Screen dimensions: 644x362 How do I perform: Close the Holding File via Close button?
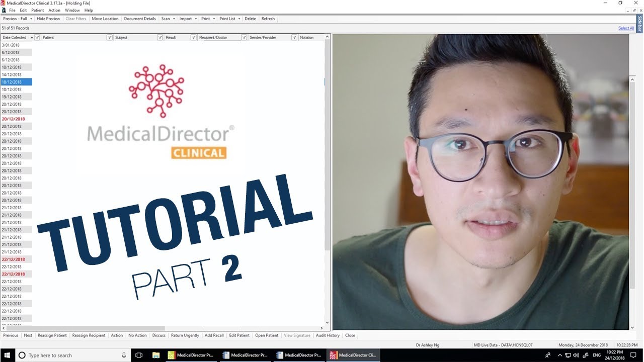(350, 335)
